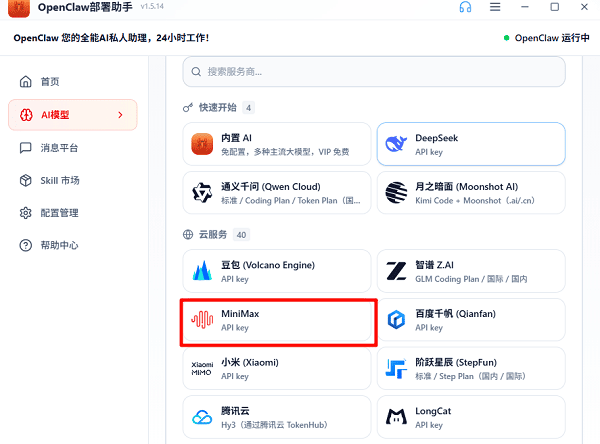Open Skill 市场 in the sidebar
This screenshot has height=444, width=600.
click(x=73, y=180)
